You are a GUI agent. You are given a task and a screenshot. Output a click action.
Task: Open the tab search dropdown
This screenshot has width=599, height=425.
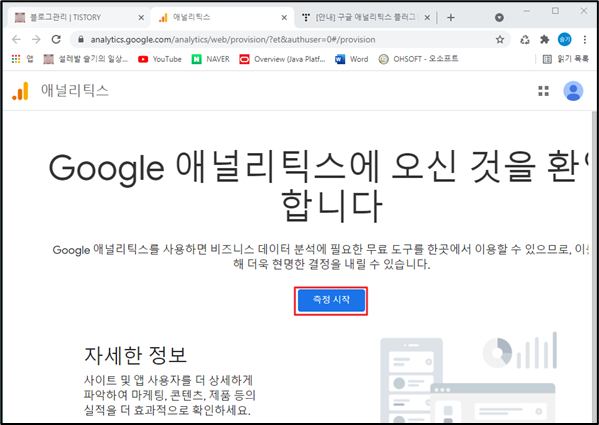(499, 18)
